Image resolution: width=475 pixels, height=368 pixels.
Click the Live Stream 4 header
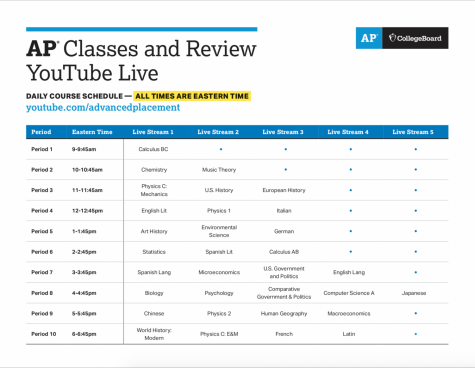(x=348, y=132)
